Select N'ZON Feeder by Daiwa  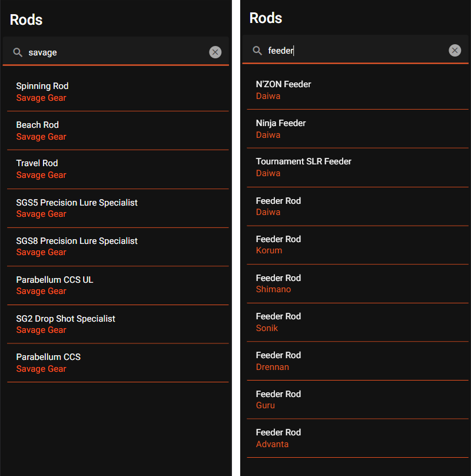point(357,90)
